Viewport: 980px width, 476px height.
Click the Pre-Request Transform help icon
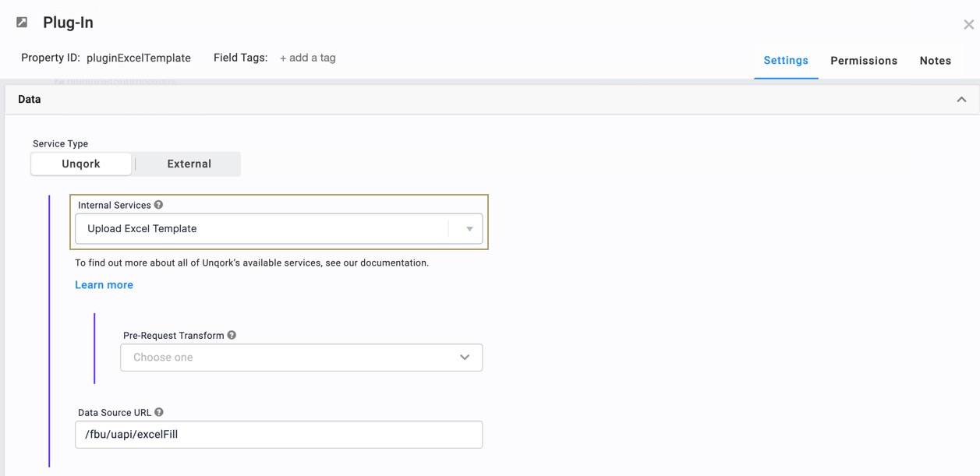click(232, 335)
